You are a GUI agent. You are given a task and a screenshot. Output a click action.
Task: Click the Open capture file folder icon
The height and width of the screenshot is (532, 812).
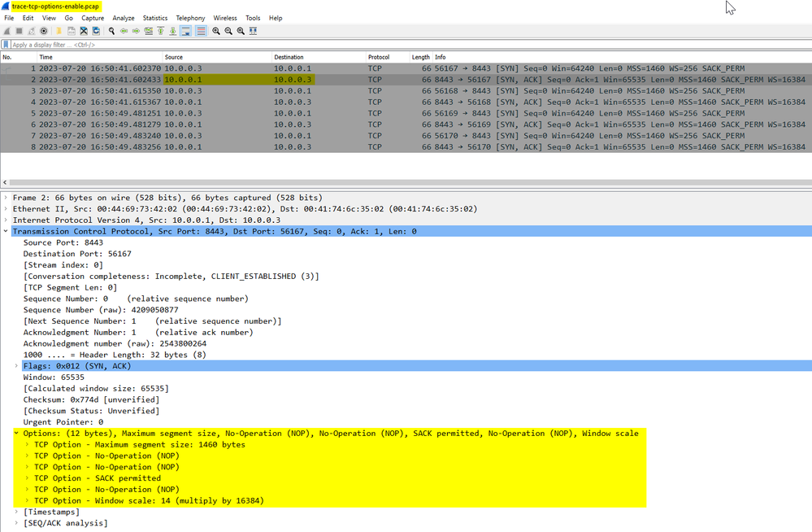click(x=59, y=31)
